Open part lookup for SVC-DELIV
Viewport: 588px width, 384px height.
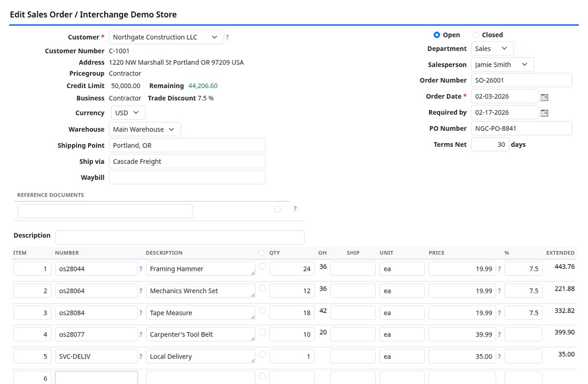tap(141, 357)
